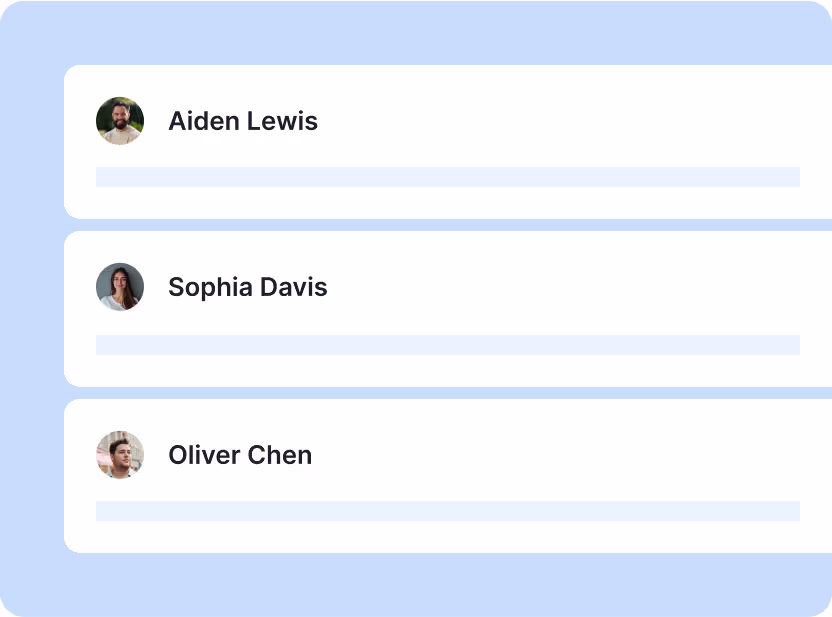Click the placeholder bar under Oliver Chen
Viewport: 832px width, 617px height.
click(x=448, y=511)
